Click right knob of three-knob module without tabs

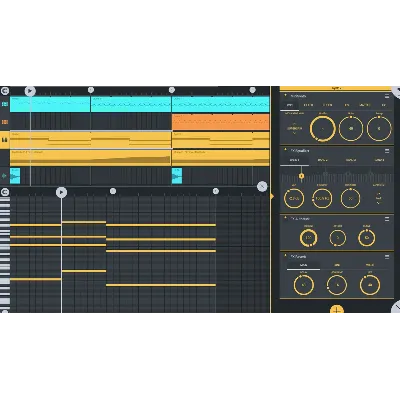(366, 238)
